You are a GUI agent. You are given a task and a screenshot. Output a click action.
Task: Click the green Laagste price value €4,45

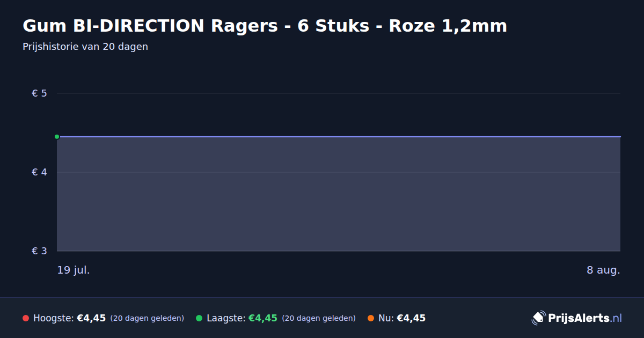click(x=263, y=318)
